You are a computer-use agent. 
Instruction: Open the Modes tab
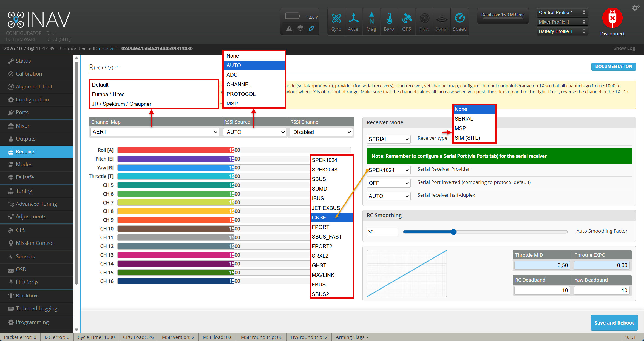pos(37,164)
